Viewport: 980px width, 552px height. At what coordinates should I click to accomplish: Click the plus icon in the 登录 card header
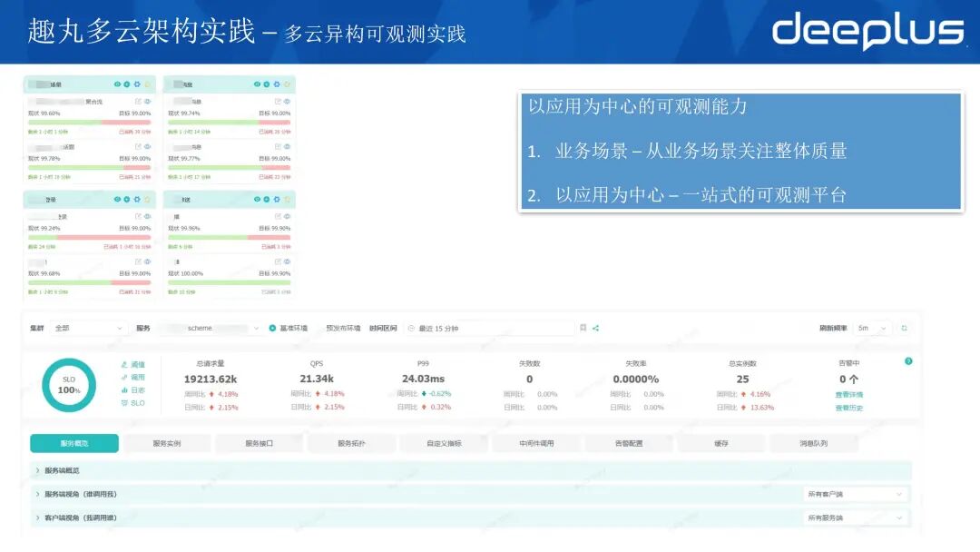point(127,200)
